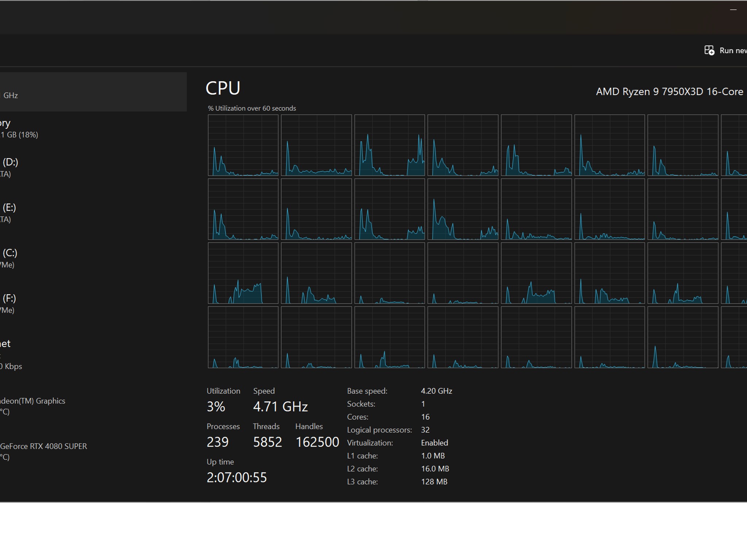Click the L3 cache 128 MB value
The height and width of the screenshot is (560, 747).
(x=433, y=482)
